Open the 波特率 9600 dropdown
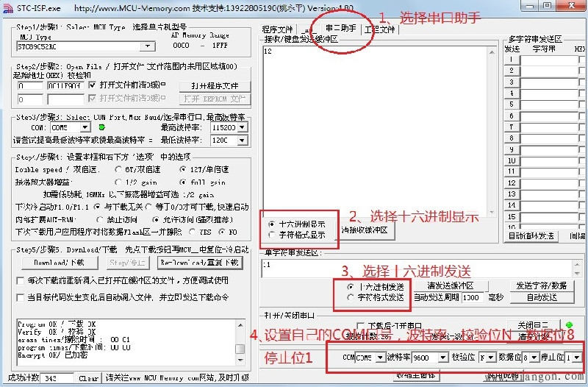Image resolution: width=588 pixels, height=387 pixels. pos(443,358)
